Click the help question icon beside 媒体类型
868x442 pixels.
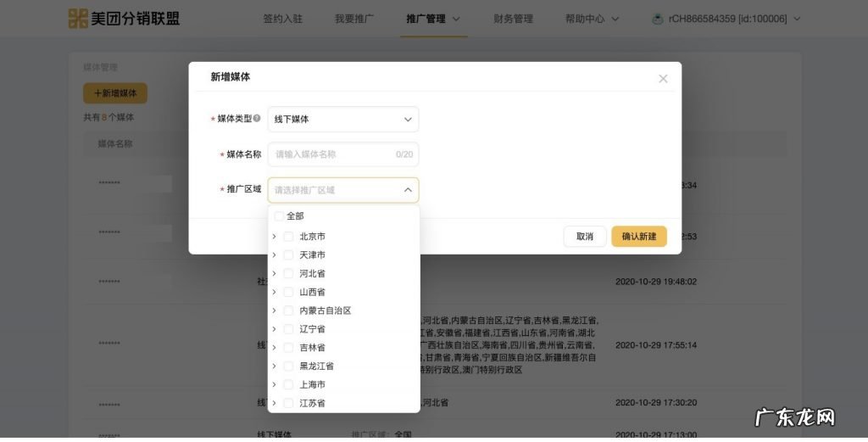point(257,118)
